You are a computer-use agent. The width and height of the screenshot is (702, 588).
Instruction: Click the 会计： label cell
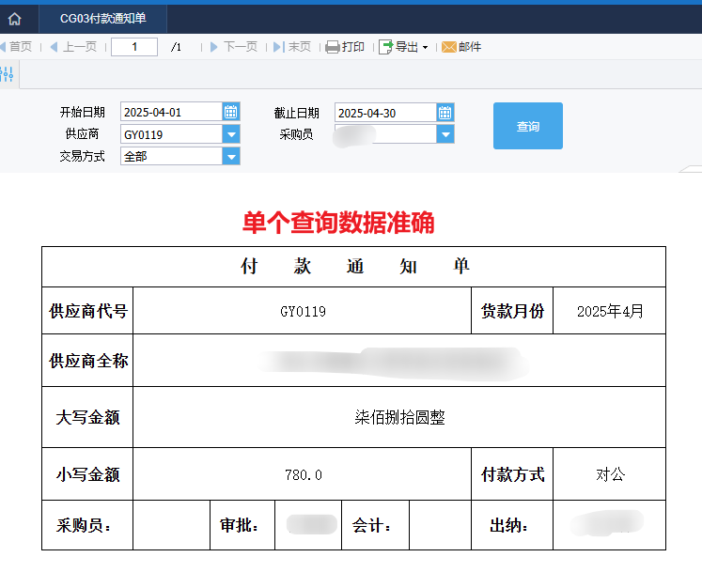click(375, 525)
